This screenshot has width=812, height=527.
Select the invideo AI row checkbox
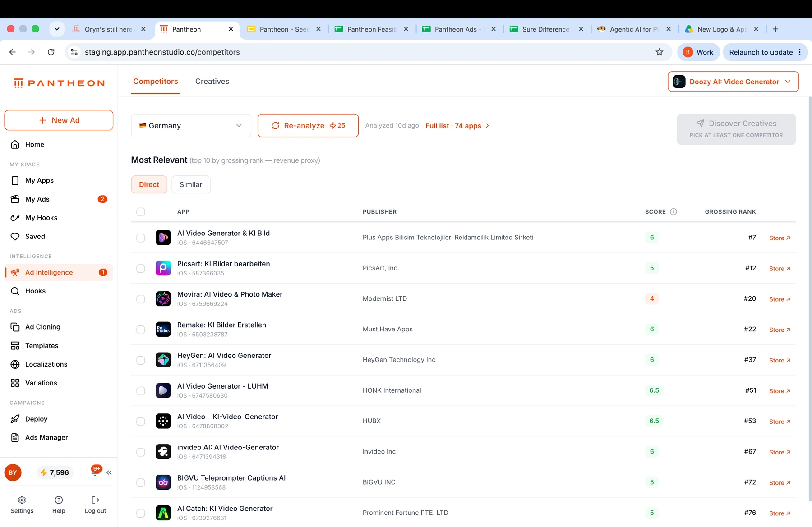[x=141, y=452]
